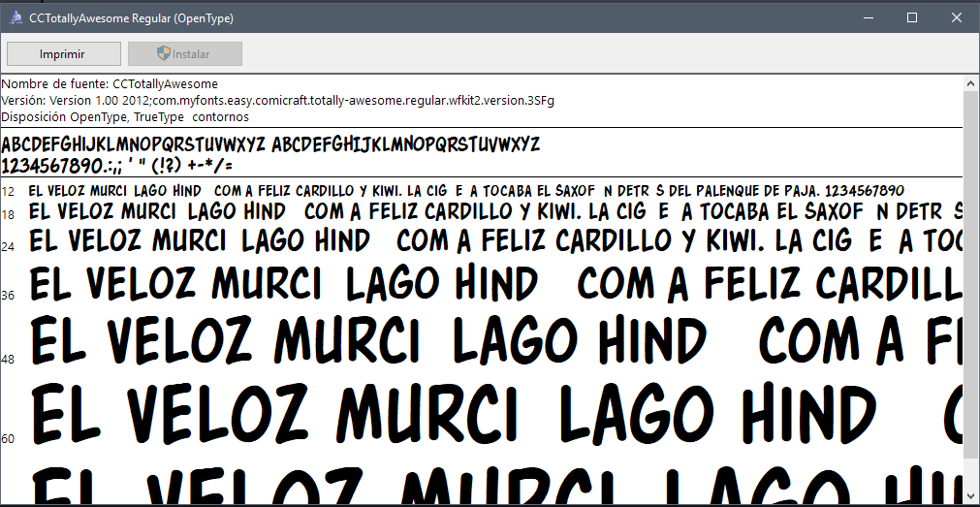Click the '60' size label
Viewport: 980px width, 507px height.
tap(8, 439)
